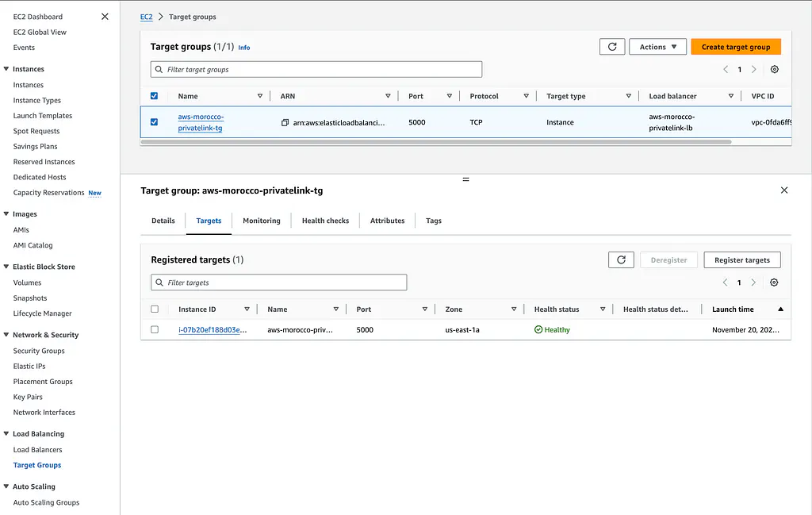Sort registered targets by Port column
Screen dimensions: 812x515
[425, 309]
